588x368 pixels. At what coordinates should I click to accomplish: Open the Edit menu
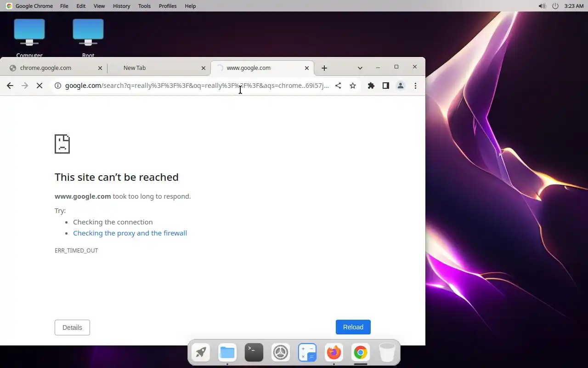point(81,6)
